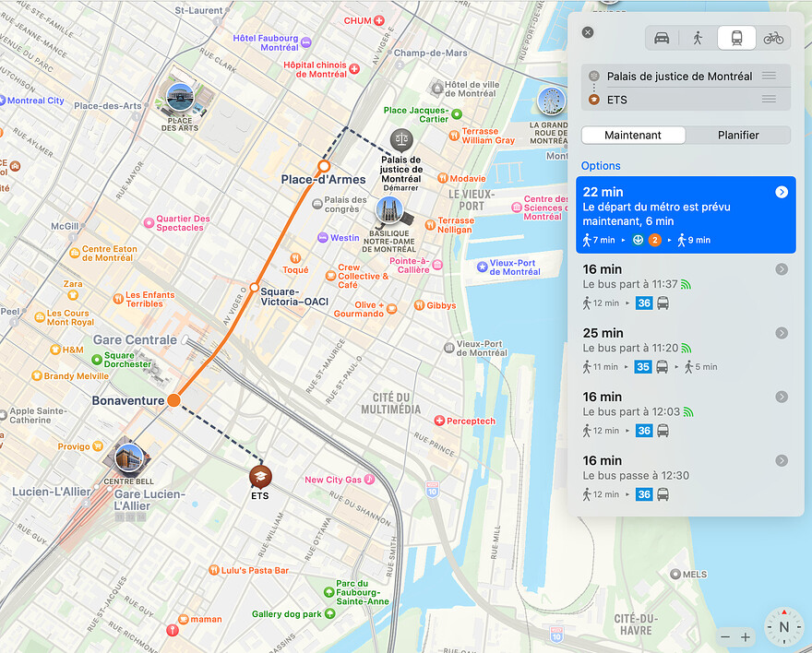
Task: Click bus 36 badge for 12:30 departure
Action: pyautogui.click(x=644, y=494)
